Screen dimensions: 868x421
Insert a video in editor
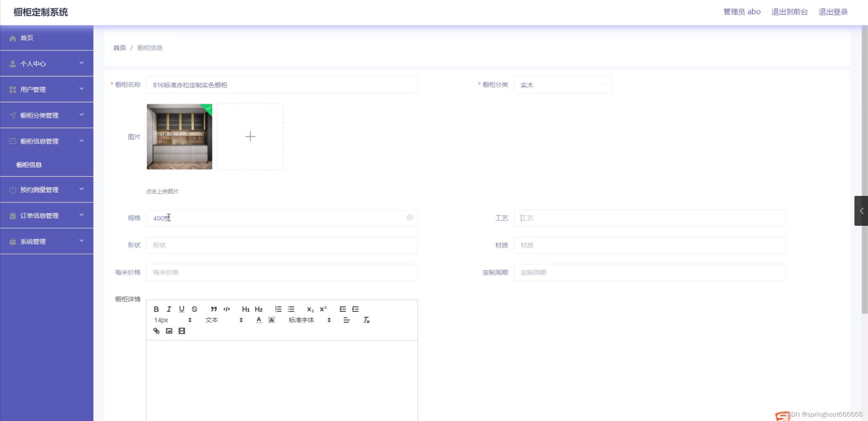[182, 331]
